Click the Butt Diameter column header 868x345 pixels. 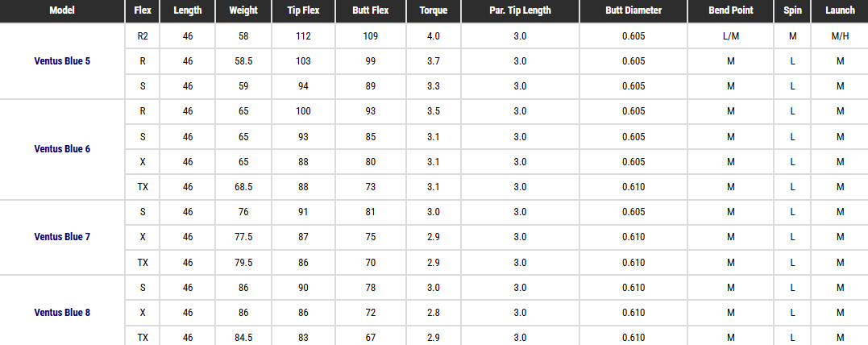click(x=633, y=10)
